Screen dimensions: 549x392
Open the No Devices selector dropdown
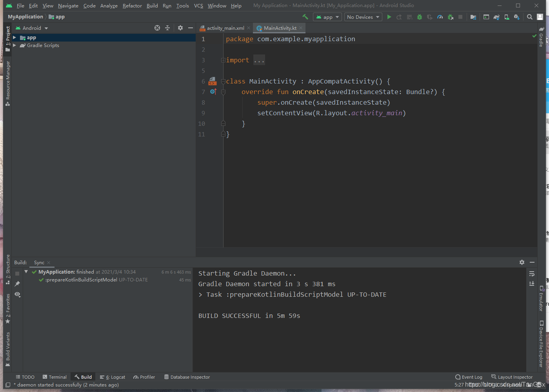[363, 17]
